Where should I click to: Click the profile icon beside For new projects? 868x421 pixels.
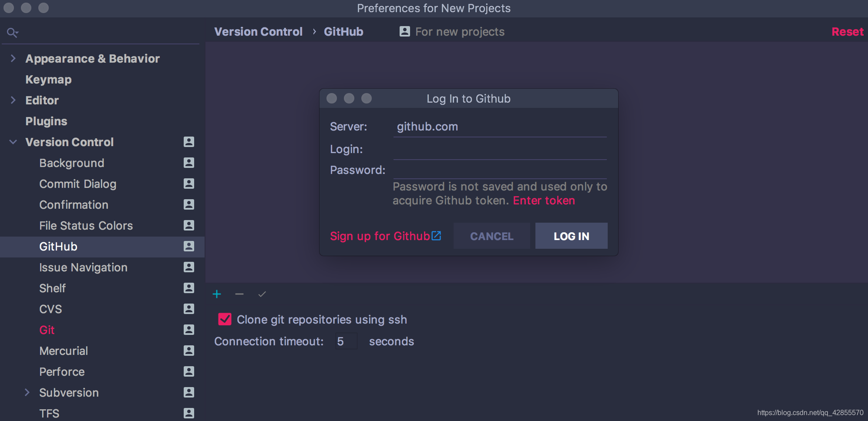pos(405,31)
